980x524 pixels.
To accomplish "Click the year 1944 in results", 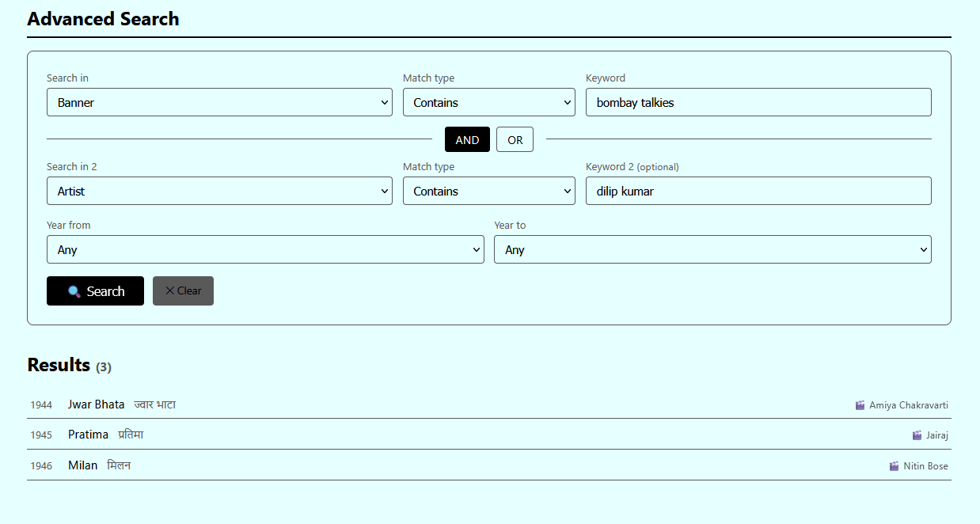I will point(41,405).
